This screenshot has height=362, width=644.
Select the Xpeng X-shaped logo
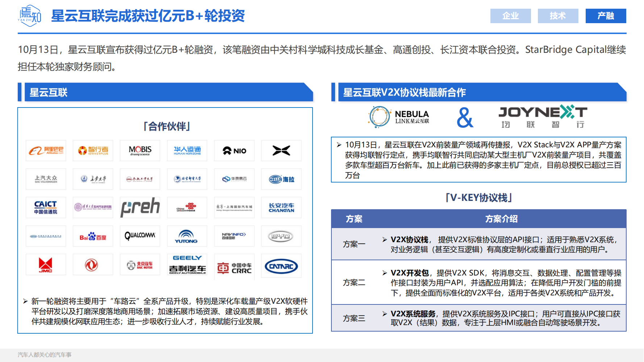point(281,151)
